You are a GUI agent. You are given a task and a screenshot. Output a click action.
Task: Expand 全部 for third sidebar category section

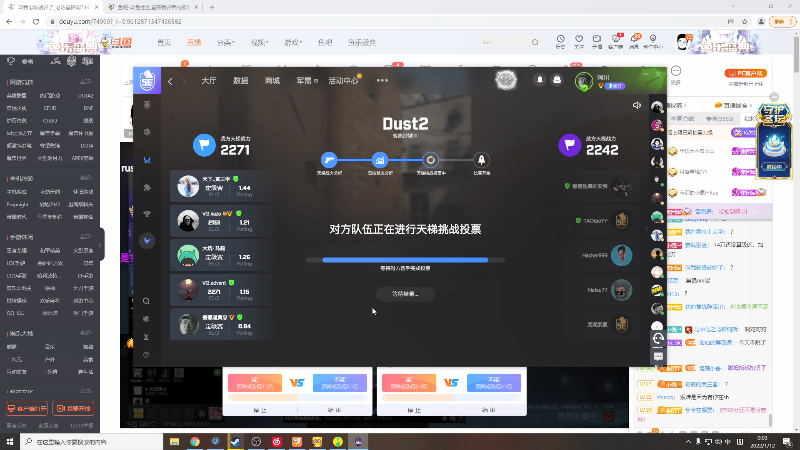tap(86, 237)
